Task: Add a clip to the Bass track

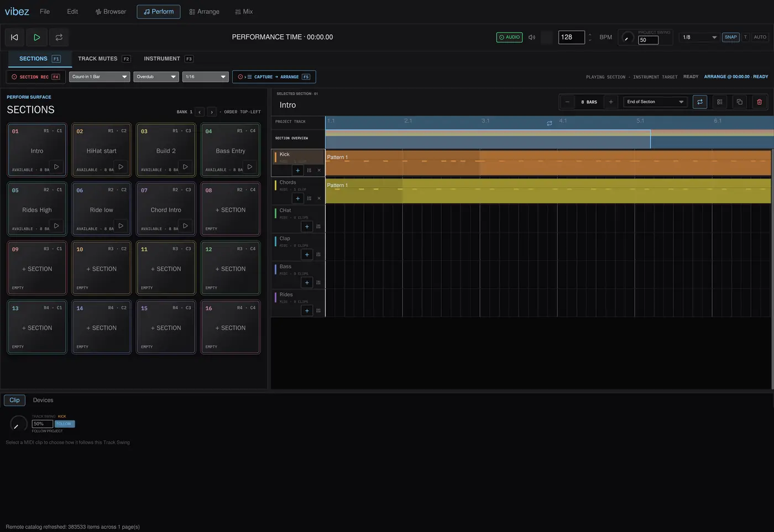Action: tap(307, 283)
